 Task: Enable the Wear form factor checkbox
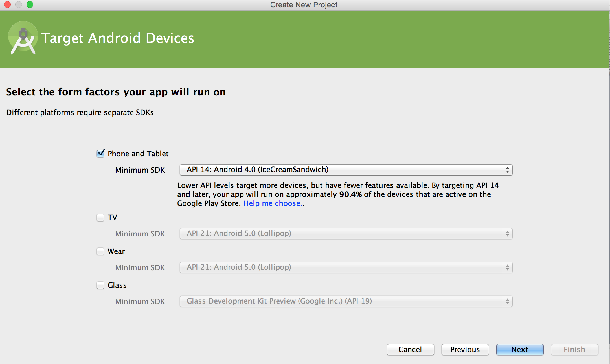(100, 251)
